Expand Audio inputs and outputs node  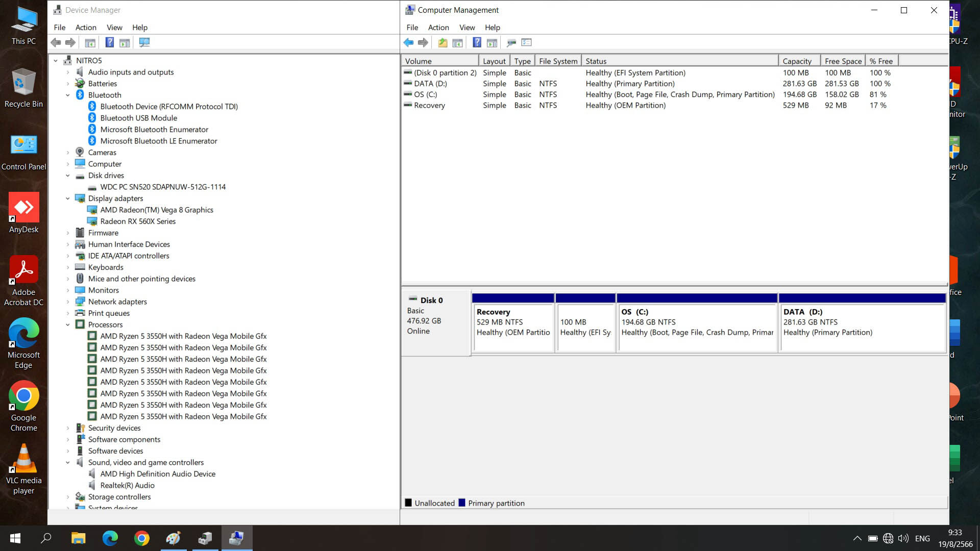click(67, 72)
